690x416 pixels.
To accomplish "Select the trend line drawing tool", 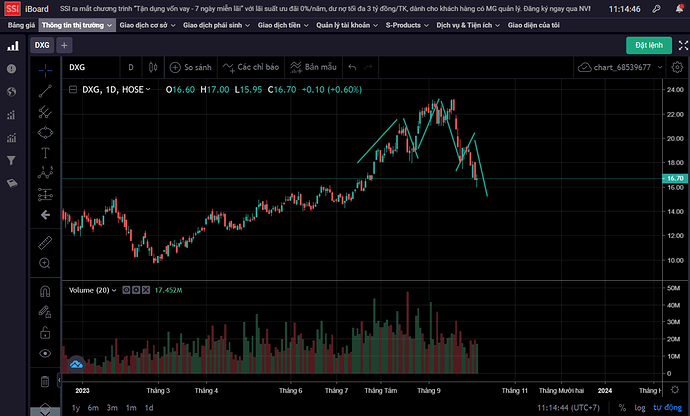I will (x=45, y=91).
